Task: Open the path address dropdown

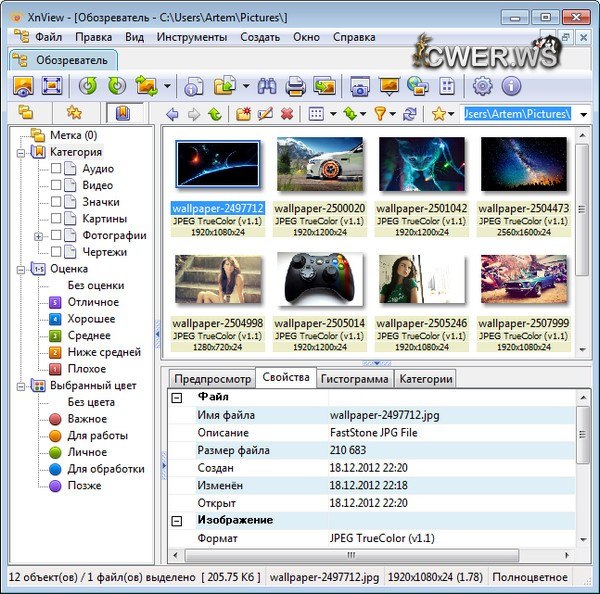Action: tap(584, 114)
